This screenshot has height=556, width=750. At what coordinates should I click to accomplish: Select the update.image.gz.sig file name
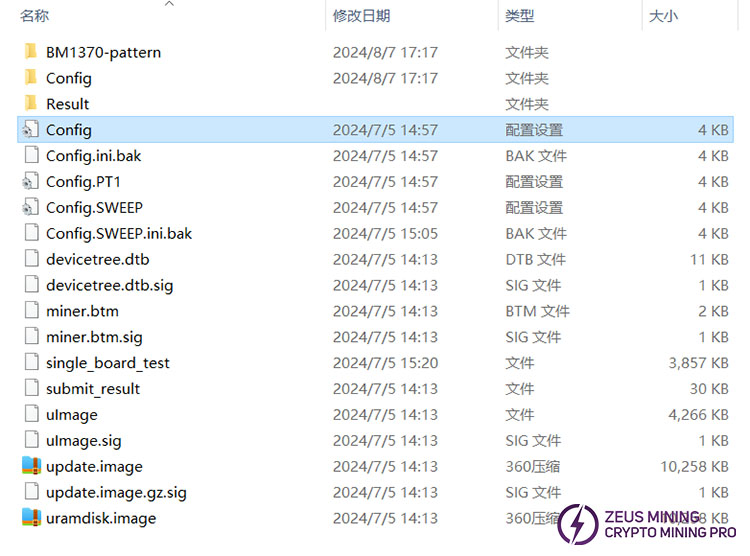tap(116, 492)
